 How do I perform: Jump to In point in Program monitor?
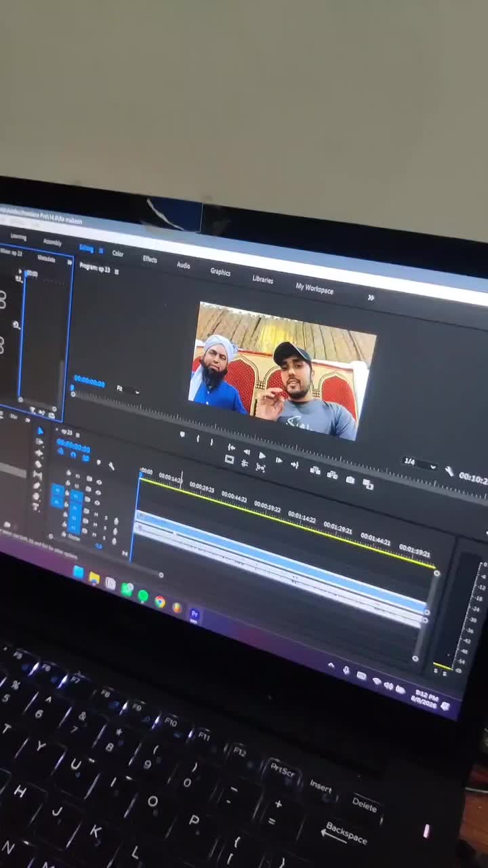point(231,447)
